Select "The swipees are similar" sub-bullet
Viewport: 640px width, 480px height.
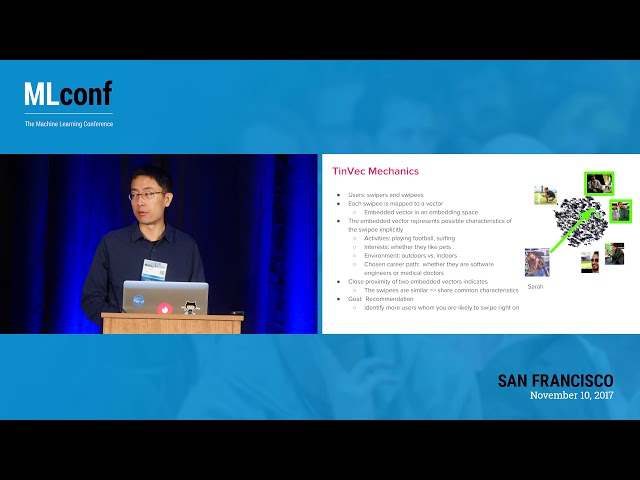pos(441,290)
